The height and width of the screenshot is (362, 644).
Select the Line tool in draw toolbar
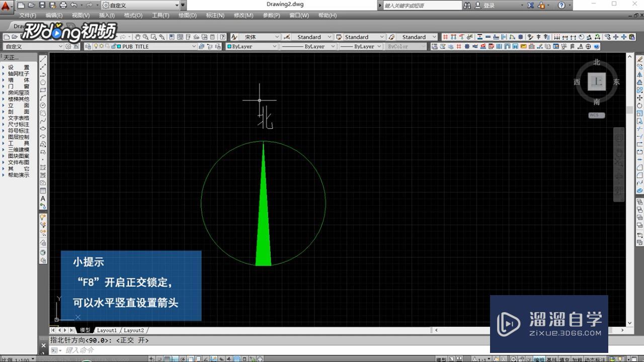[43, 59]
